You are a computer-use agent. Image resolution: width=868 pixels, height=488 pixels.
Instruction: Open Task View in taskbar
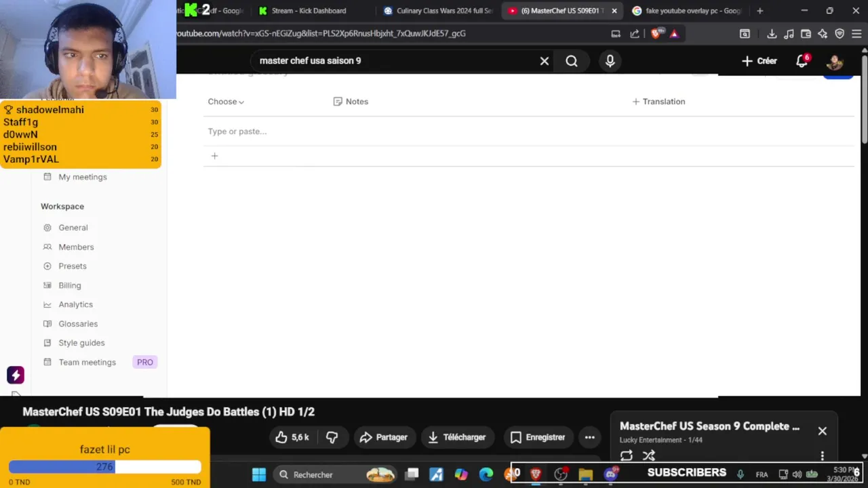click(x=412, y=474)
